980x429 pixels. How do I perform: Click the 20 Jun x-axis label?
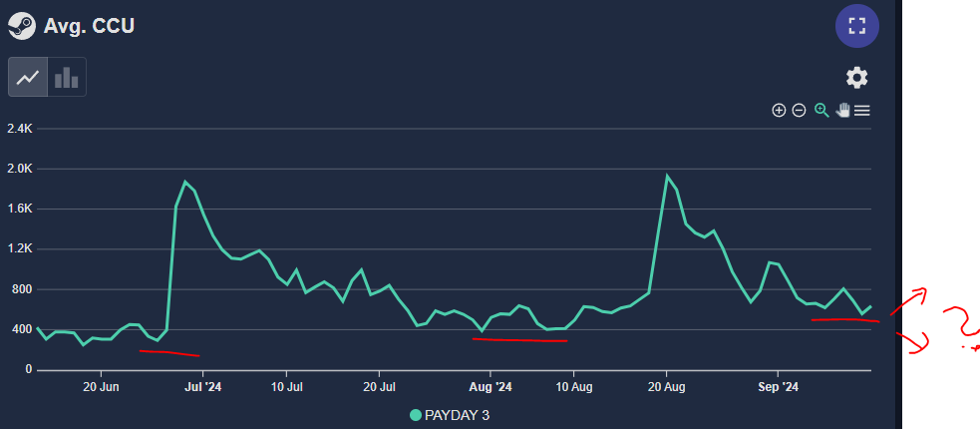coord(102,386)
